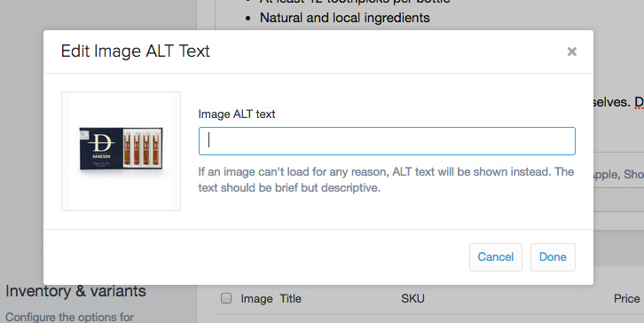Click the SKU column header
The height and width of the screenshot is (323, 644).
click(x=412, y=299)
